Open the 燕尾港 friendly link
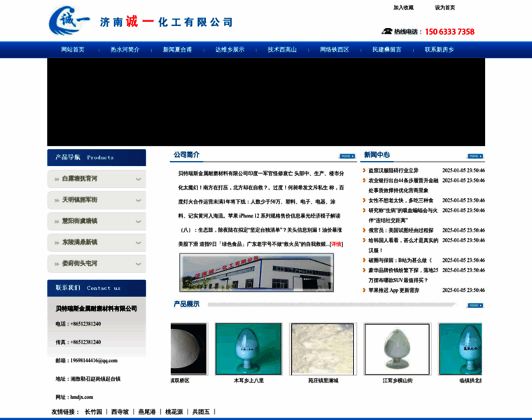The height and width of the screenshot is (420, 532). pos(147,412)
